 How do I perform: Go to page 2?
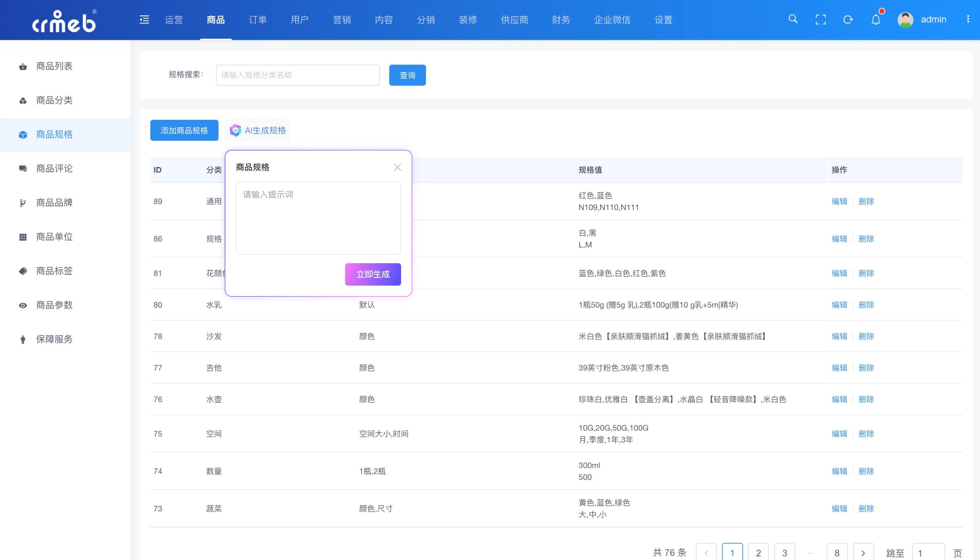click(758, 553)
